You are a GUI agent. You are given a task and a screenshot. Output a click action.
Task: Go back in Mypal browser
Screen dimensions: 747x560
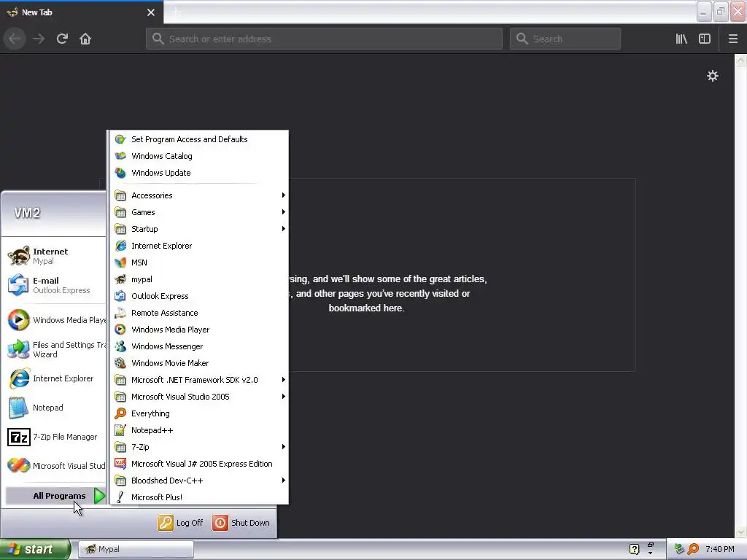pos(15,39)
